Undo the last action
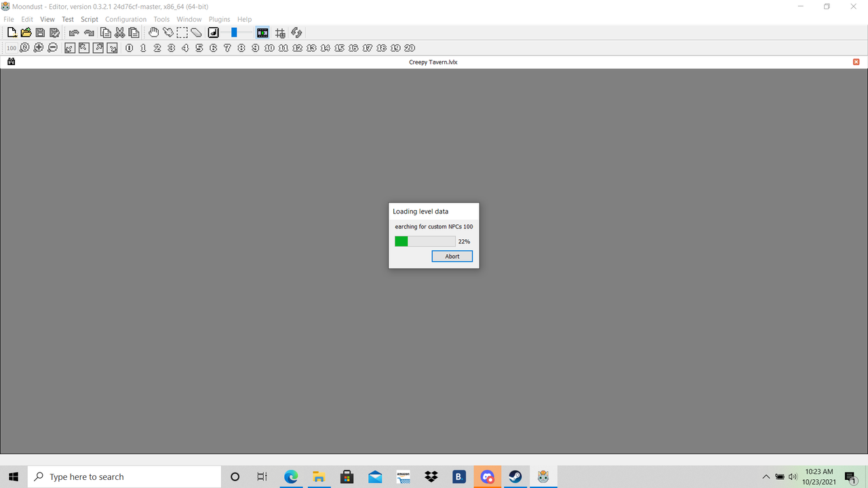Image resolution: width=868 pixels, height=488 pixels. [73, 33]
